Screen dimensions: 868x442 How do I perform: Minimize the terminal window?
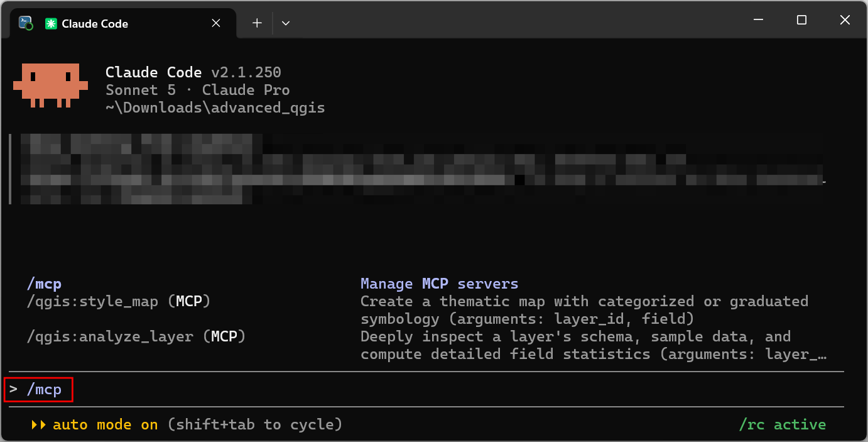758,20
